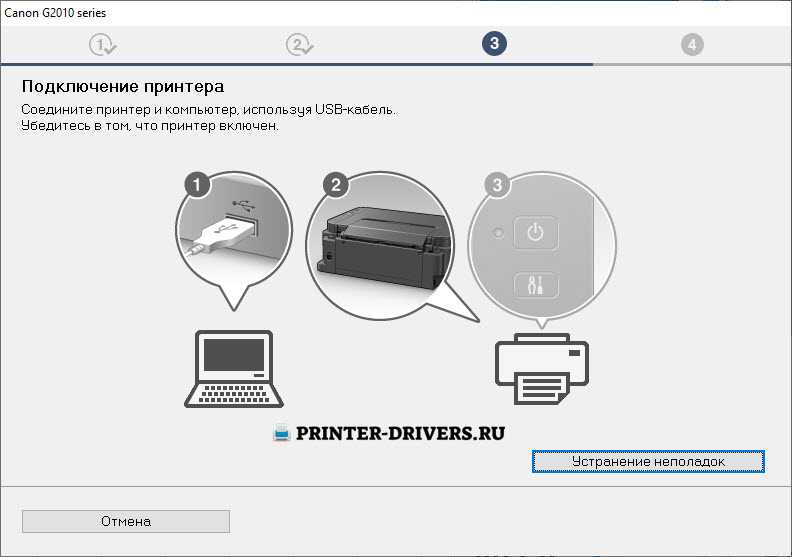The image size is (792, 557).
Task: Click the text Соедините принтер и компьютер
Action: pyautogui.click(x=131, y=110)
